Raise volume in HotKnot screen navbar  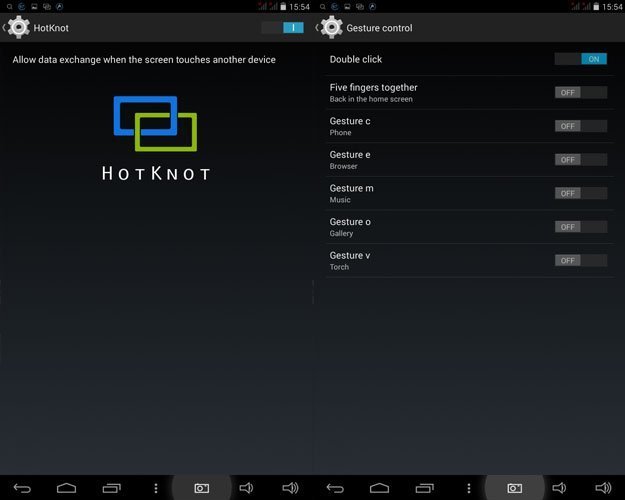coord(290,488)
